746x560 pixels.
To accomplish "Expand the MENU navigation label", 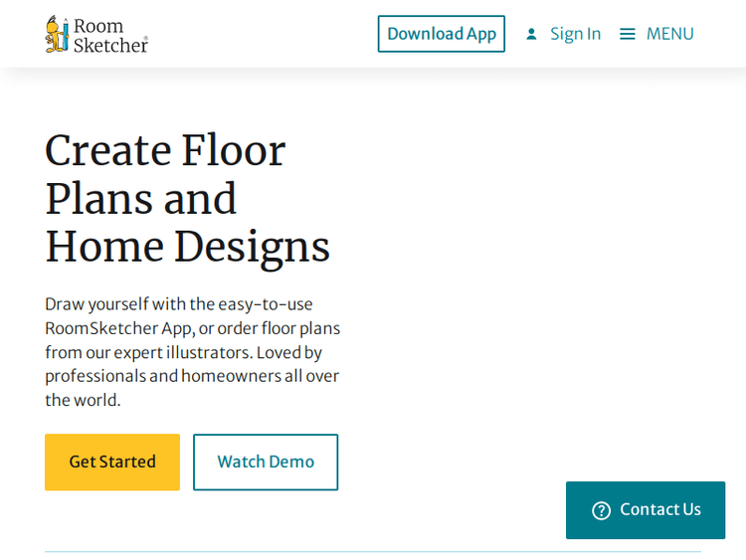I will click(x=669, y=34).
